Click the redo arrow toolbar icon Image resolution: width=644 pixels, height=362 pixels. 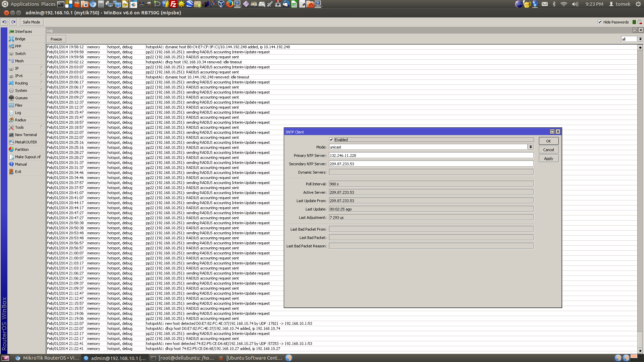[13, 22]
